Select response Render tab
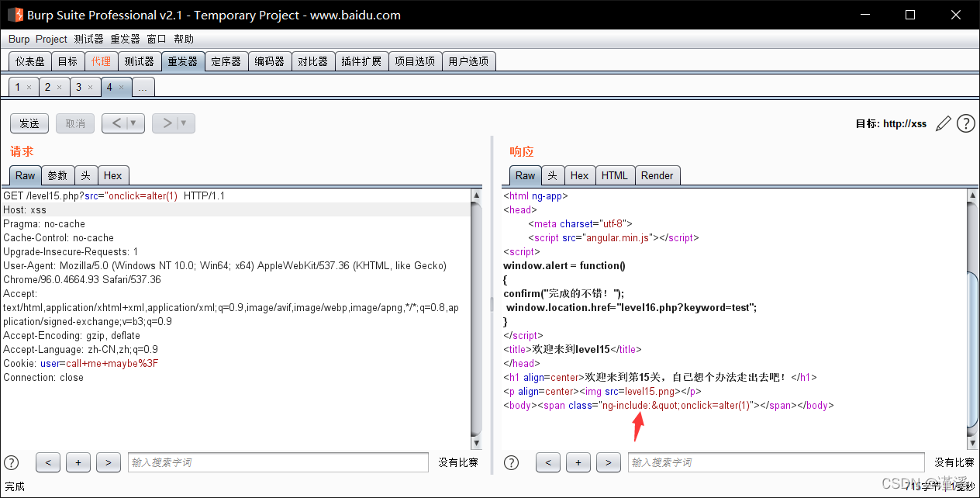 coord(657,175)
